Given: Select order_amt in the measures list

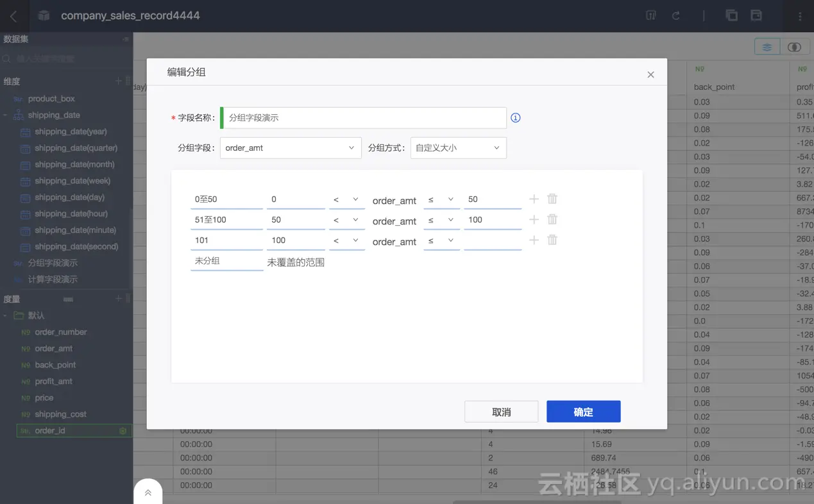Looking at the screenshot, I should pyautogui.click(x=54, y=349).
